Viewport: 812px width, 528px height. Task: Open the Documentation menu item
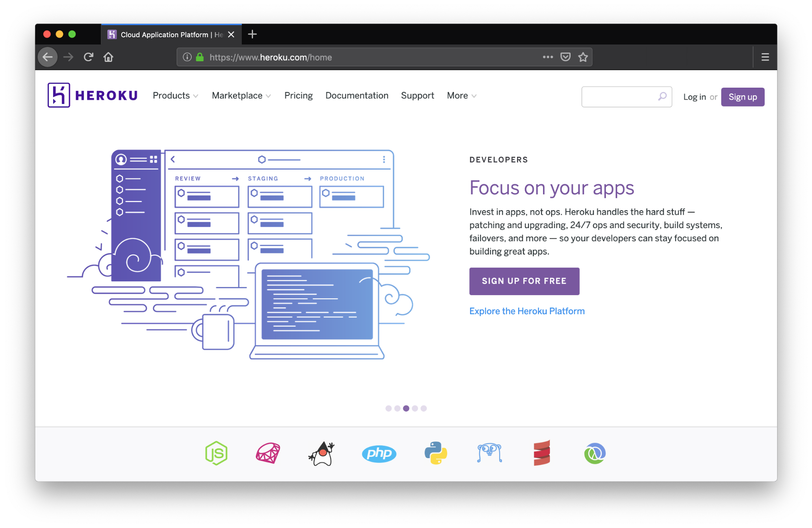357,96
